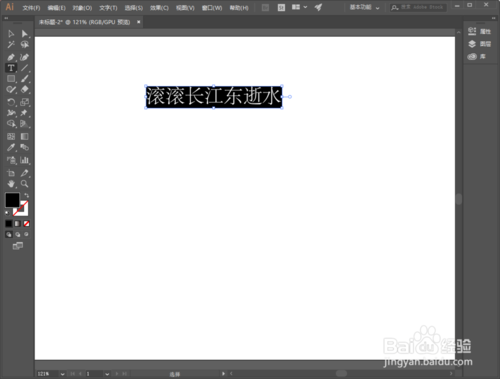Select the Magic Wand tool

click(x=11, y=45)
